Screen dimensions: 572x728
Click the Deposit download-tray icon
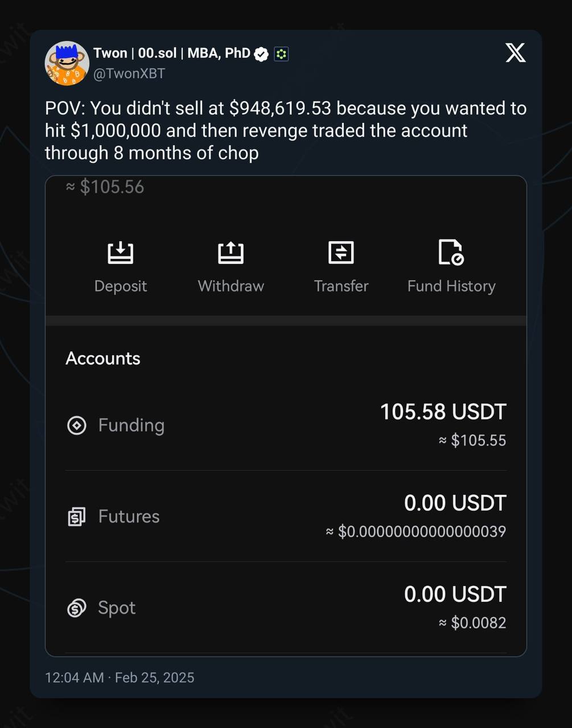coord(121,253)
